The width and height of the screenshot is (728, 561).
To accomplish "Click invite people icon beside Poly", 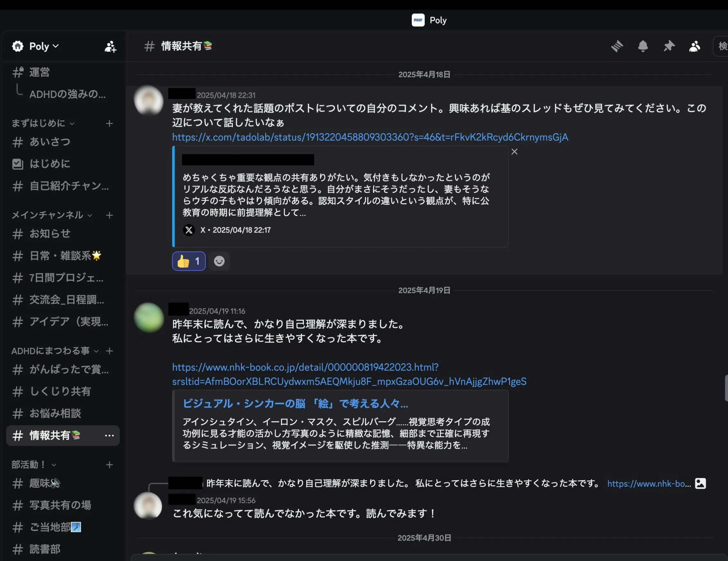I will (110, 47).
